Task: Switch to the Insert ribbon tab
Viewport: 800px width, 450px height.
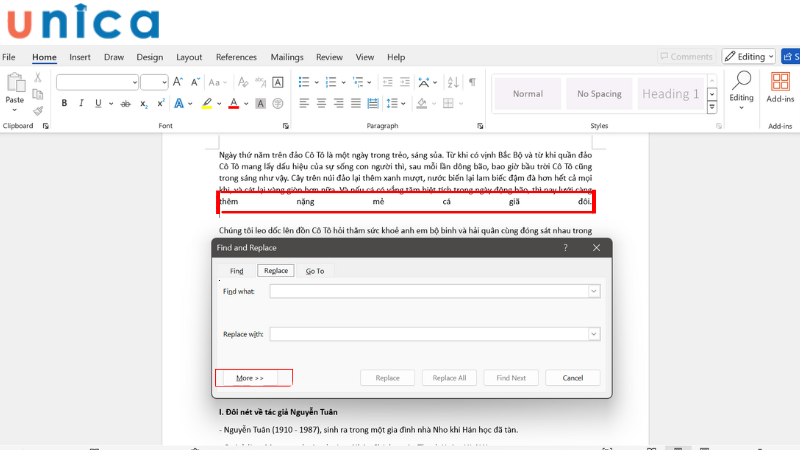Action: tap(80, 57)
